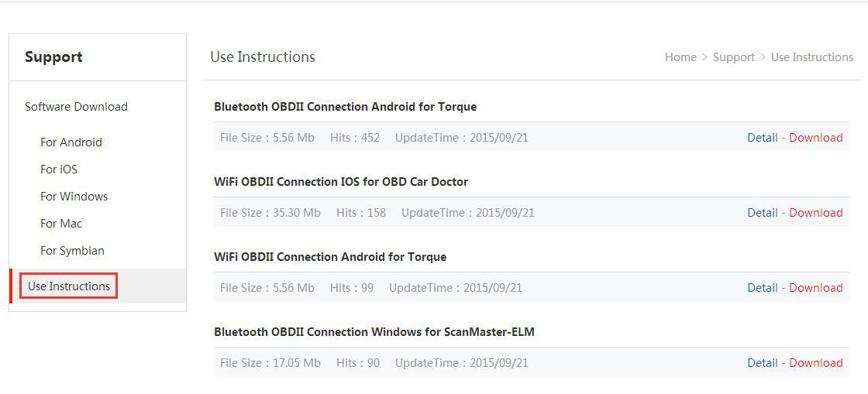Download the ScanMaster-ELM Windows guide
Image resolution: width=868 pixels, height=394 pixels.
click(x=815, y=363)
